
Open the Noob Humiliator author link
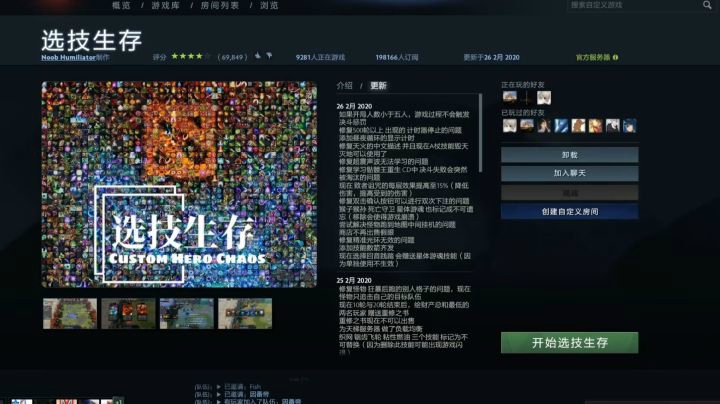click(68, 57)
